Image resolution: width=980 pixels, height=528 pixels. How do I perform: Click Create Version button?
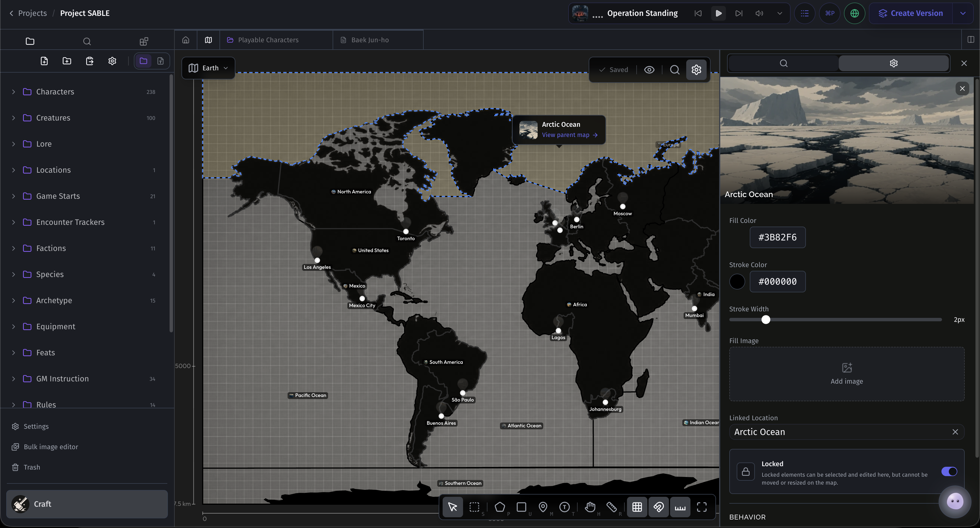pos(911,13)
